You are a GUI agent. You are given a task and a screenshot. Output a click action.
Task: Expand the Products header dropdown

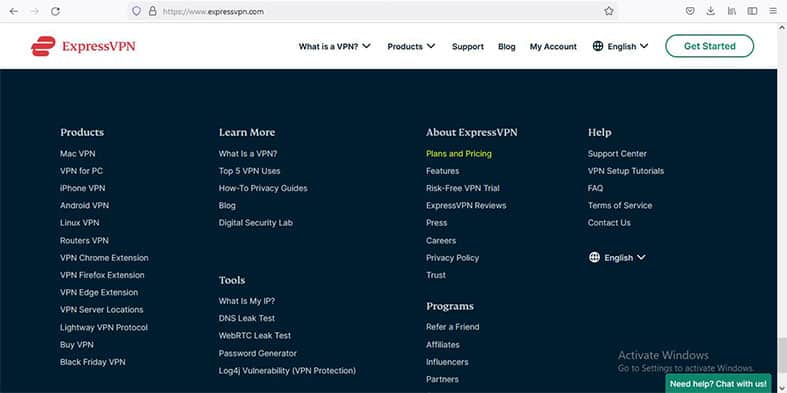[x=411, y=46]
